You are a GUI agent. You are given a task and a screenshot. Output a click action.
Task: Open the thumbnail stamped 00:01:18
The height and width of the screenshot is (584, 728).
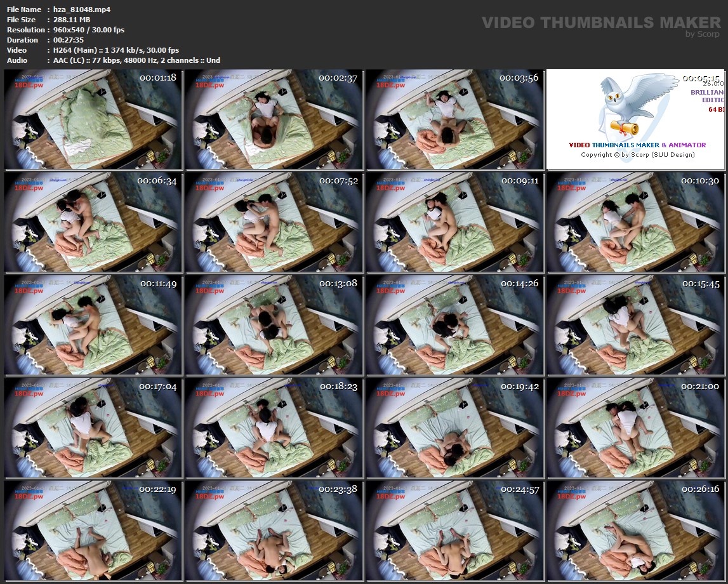point(93,120)
